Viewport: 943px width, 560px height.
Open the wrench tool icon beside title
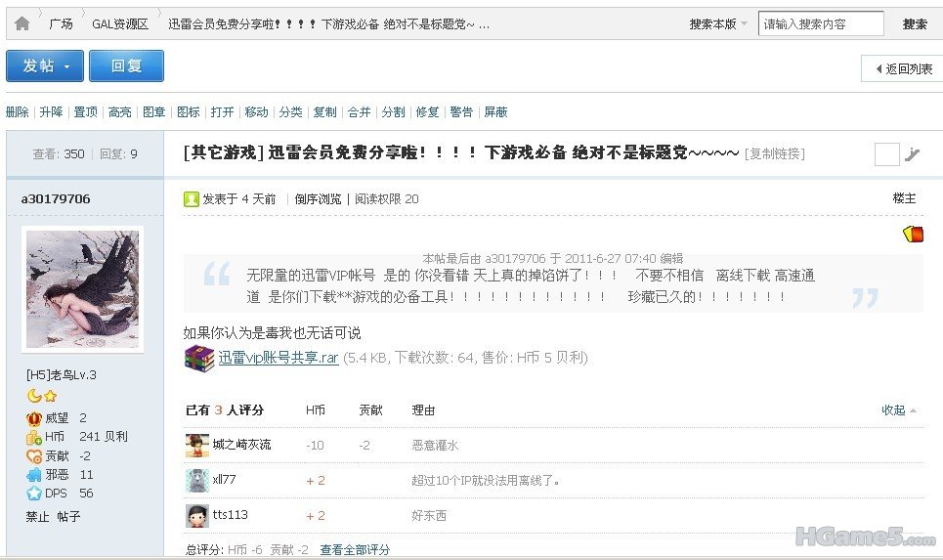pos(913,154)
